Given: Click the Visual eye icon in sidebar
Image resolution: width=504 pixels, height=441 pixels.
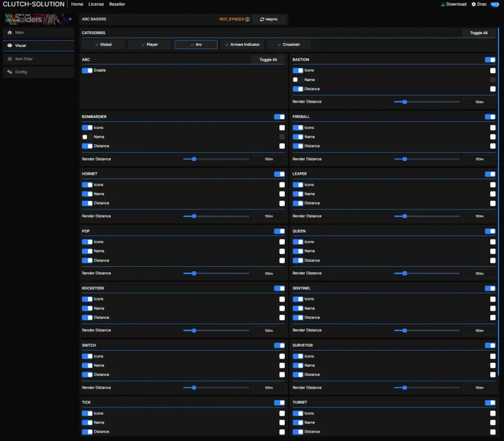Looking at the screenshot, I should pos(9,45).
